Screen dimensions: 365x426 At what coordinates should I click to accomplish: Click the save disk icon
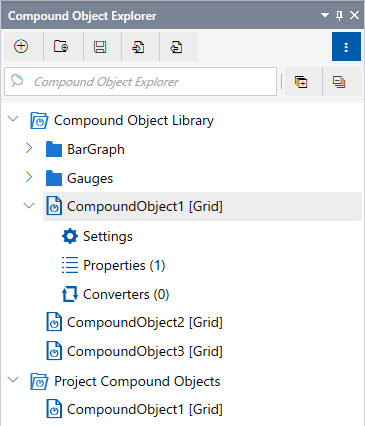100,47
